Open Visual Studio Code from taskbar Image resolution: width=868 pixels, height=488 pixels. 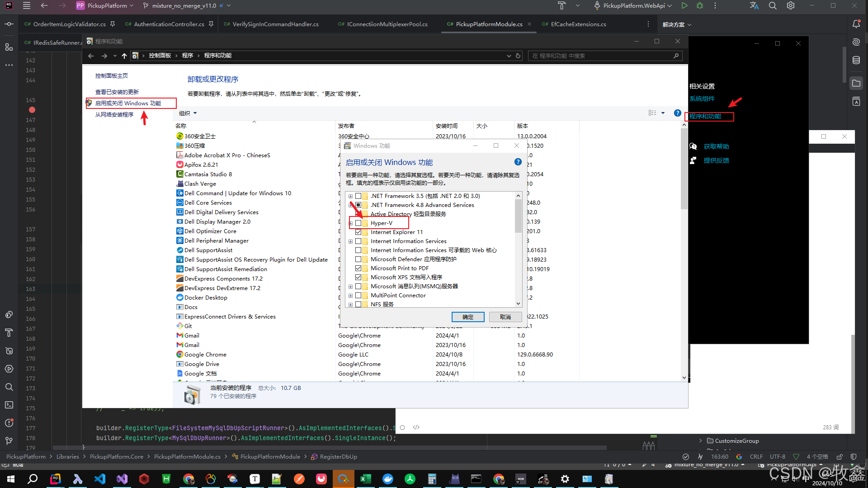point(100,479)
